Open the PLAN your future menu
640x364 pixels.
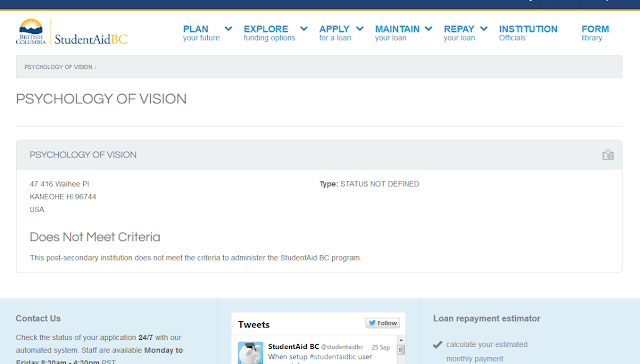tap(201, 33)
